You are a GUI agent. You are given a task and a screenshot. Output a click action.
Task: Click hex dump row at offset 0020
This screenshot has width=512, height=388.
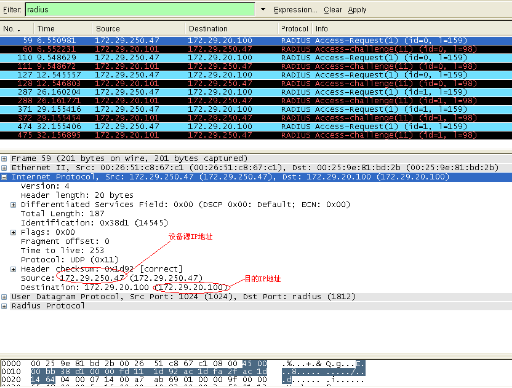(x=183, y=379)
